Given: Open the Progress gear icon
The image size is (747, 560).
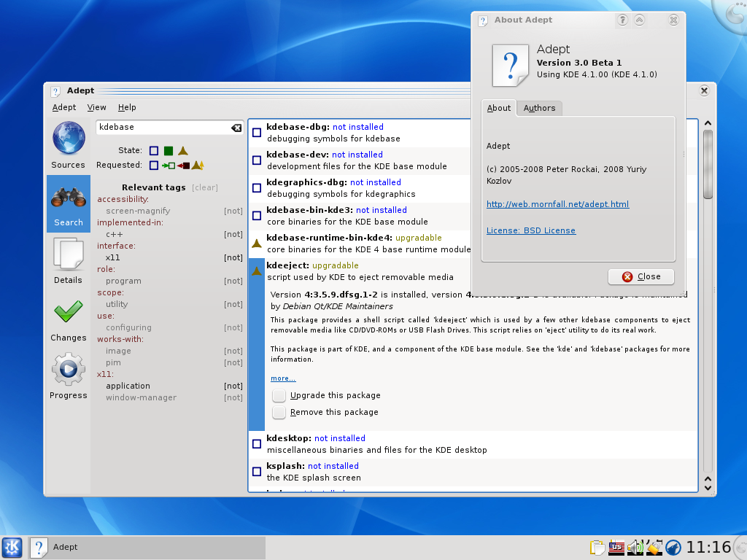Looking at the screenshot, I should pyautogui.click(x=69, y=369).
